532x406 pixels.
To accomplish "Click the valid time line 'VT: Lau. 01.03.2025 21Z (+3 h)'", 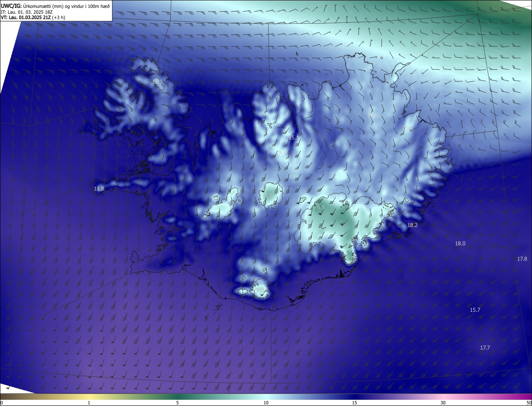I will 33,17.
